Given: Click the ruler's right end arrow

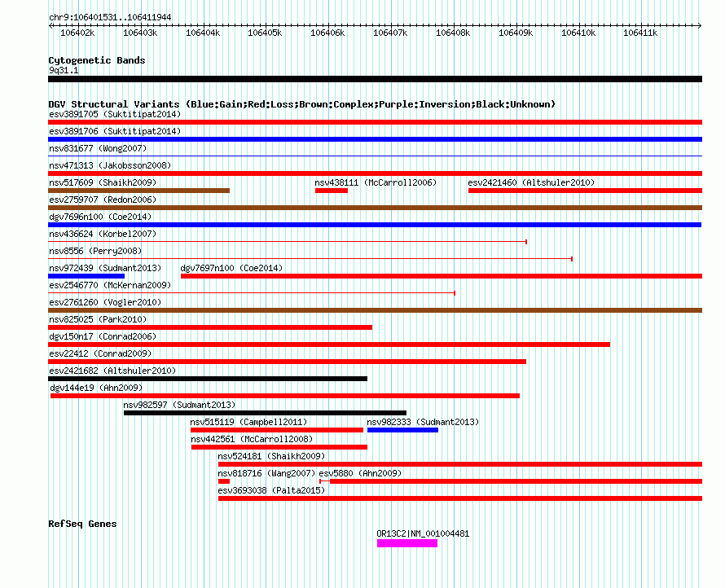Looking at the screenshot, I should 700,26.
